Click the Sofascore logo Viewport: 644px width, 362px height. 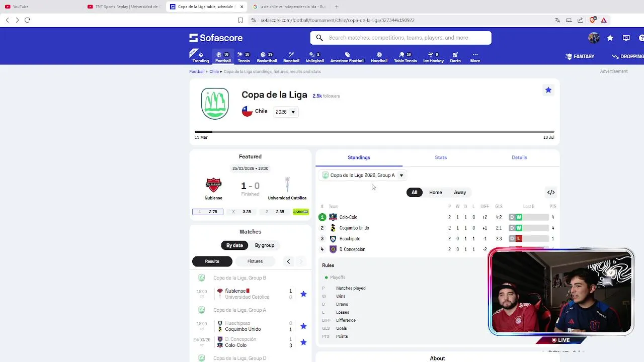click(216, 38)
